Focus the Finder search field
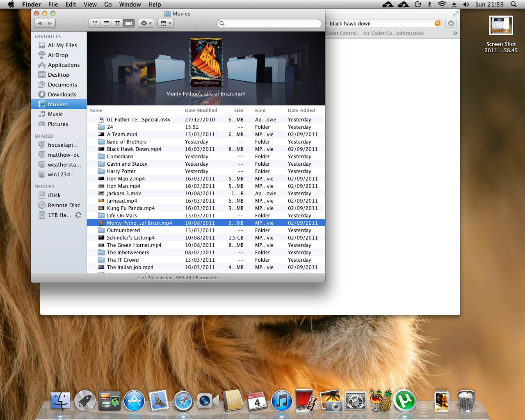 [269, 23]
